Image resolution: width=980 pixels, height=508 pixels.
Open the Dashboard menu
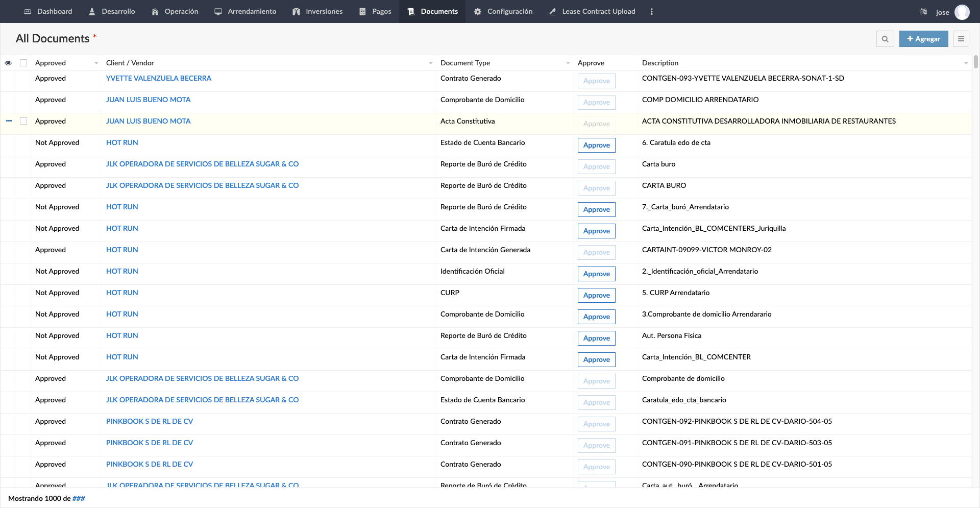click(x=48, y=11)
